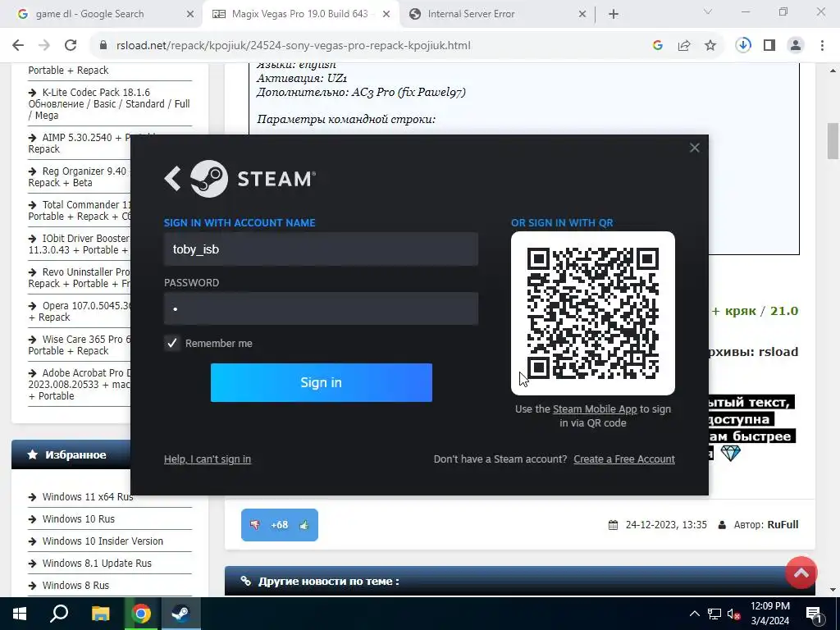Open File Explorer from taskbar
This screenshot has height=630, width=840.
(x=100, y=614)
